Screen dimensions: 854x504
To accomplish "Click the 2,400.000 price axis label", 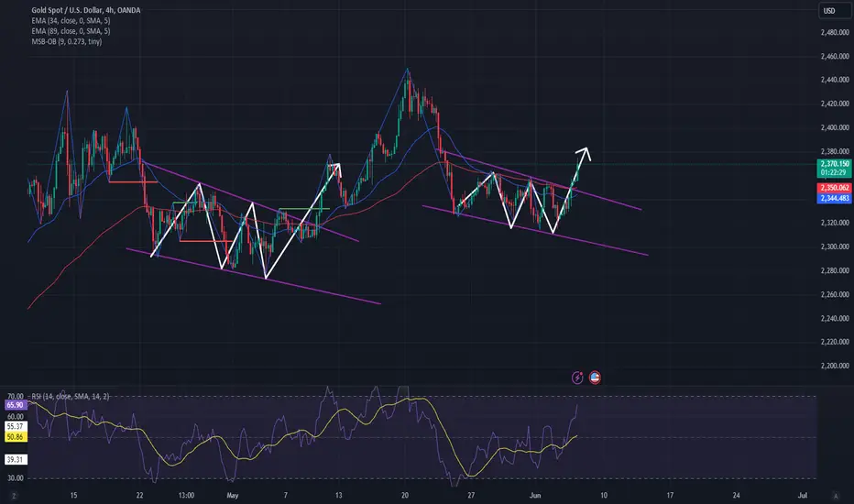I will [835, 127].
